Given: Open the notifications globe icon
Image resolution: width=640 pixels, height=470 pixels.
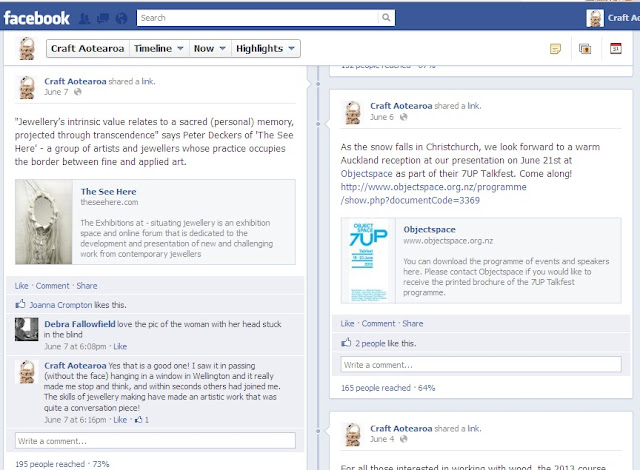Looking at the screenshot, I should point(121,18).
